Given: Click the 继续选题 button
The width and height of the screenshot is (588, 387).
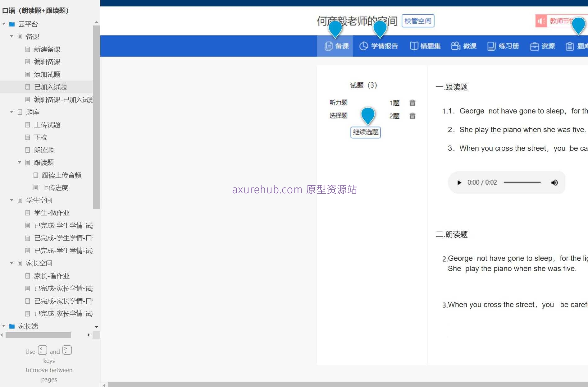Looking at the screenshot, I should click(x=365, y=132).
